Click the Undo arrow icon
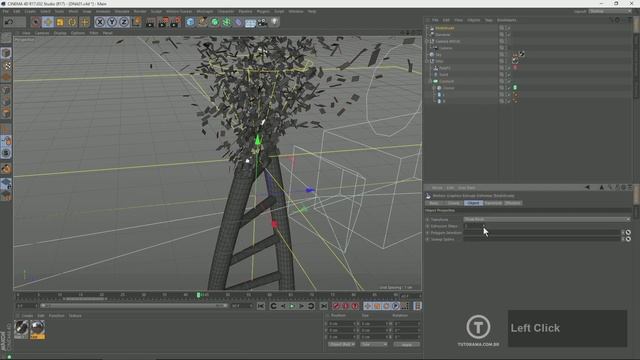 (x=9, y=22)
